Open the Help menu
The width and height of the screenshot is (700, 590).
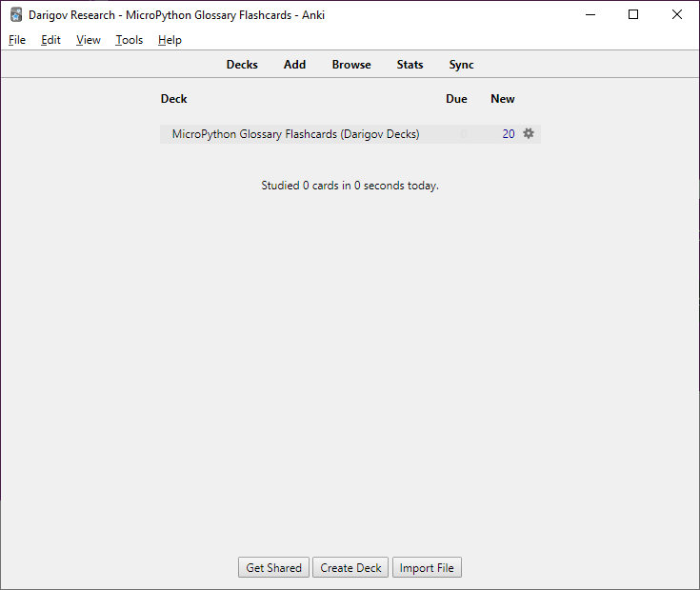click(x=170, y=40)
